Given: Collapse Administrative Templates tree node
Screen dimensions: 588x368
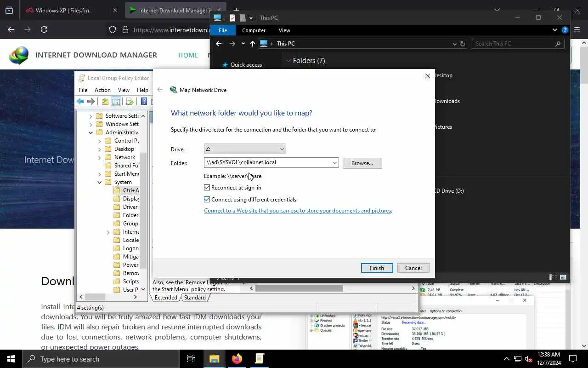Looking at the screenshot, I should tap(90, 132).
